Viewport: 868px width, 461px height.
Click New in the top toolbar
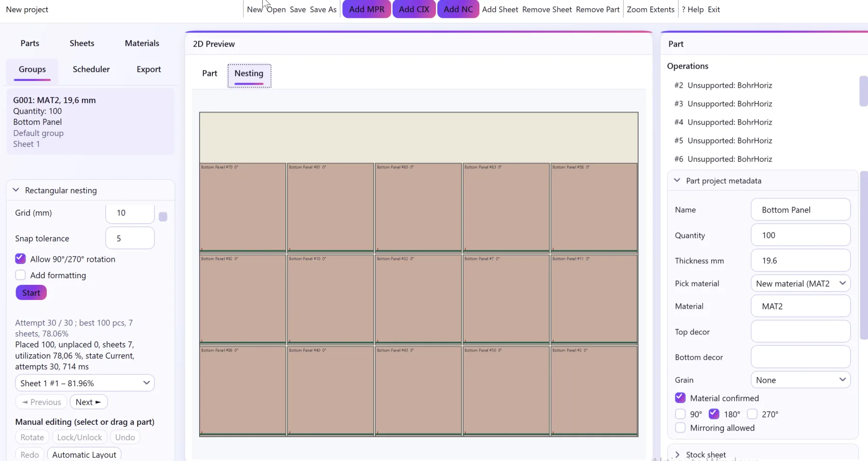(255, 10)
